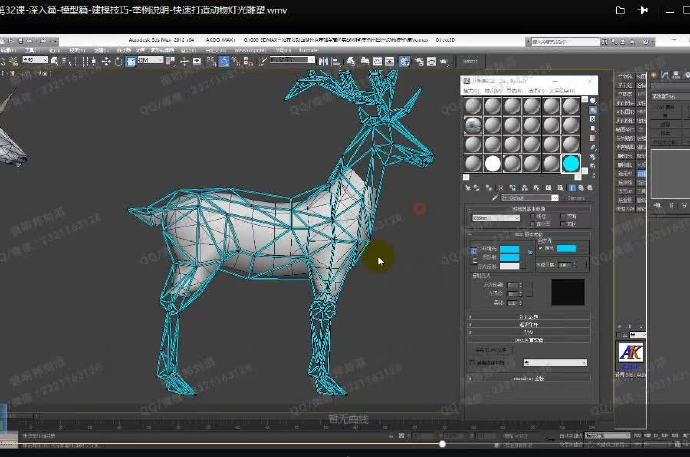Click the cyan Ambient color swatch
This screenshot has height=457, width=690.
[x=510, y=249]
